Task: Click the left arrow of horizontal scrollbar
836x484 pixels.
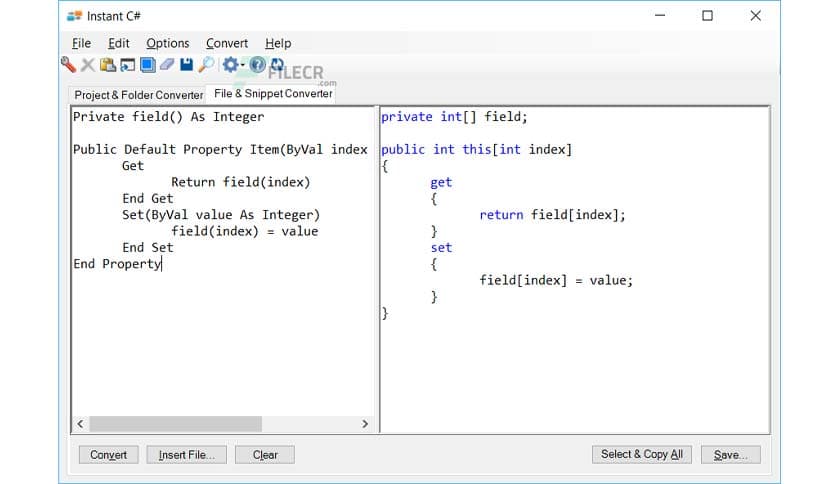Action: (x=80, y=424)
